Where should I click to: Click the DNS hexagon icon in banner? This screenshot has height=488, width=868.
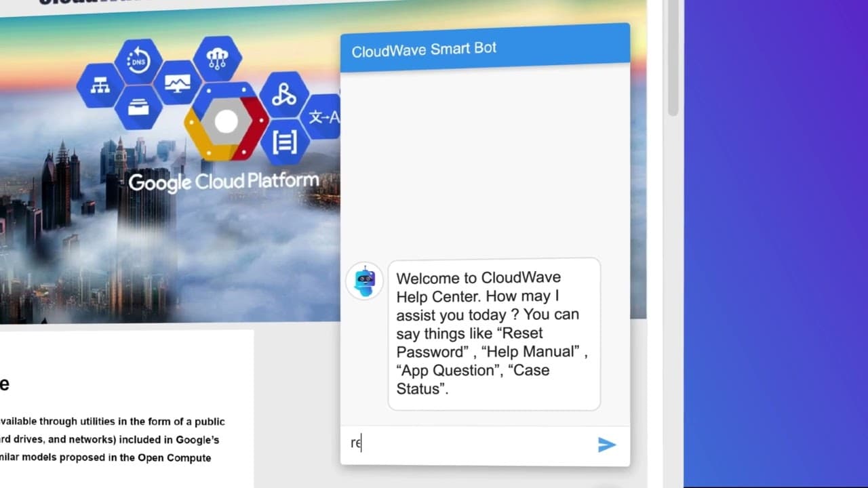[x=138, y=61]
